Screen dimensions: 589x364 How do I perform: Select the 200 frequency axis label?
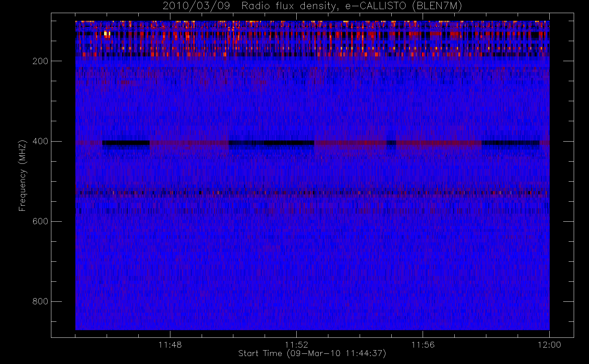point(40,61)
